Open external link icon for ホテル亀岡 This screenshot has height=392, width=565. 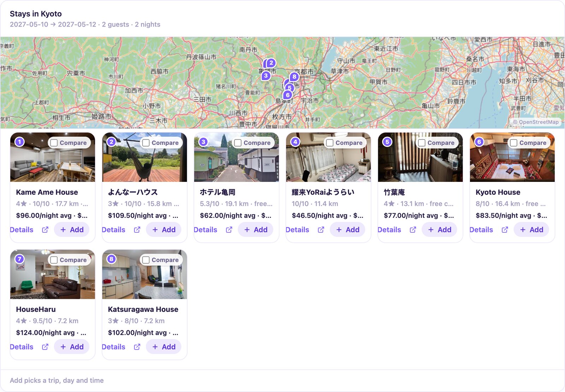point(229,230)
